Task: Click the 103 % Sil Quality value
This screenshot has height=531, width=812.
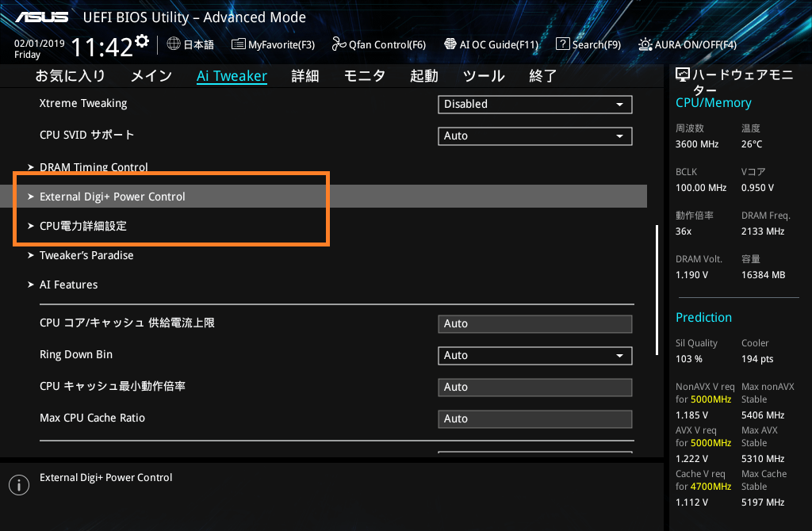Action: click(689, 359)
